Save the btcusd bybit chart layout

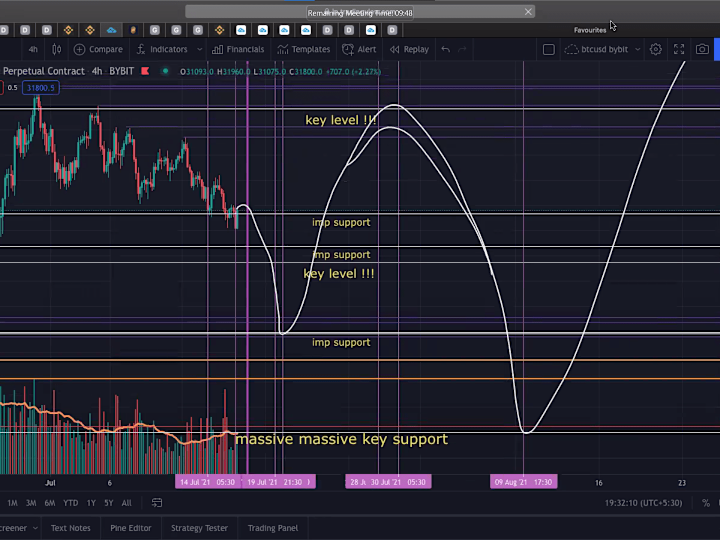[596, 49]
